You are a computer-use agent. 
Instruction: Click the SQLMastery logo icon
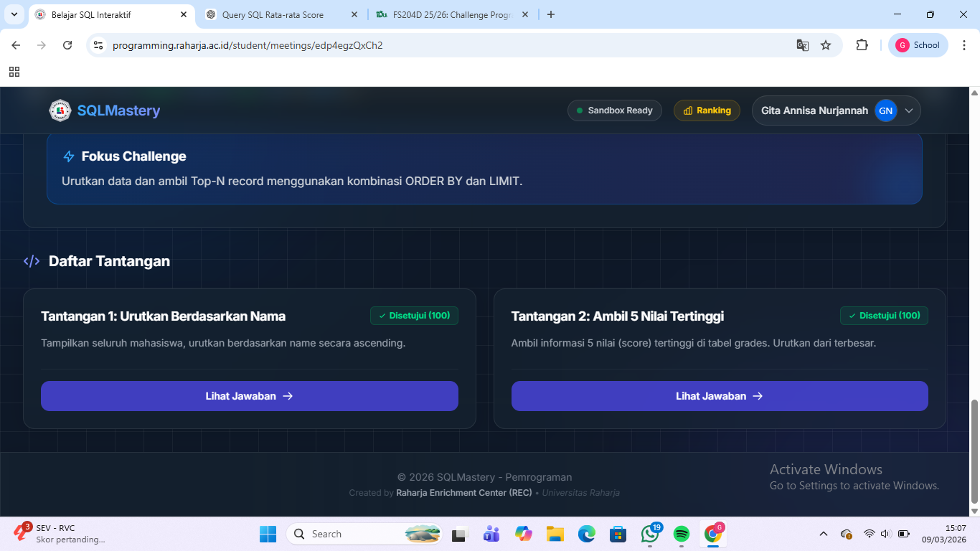point(60,110)
